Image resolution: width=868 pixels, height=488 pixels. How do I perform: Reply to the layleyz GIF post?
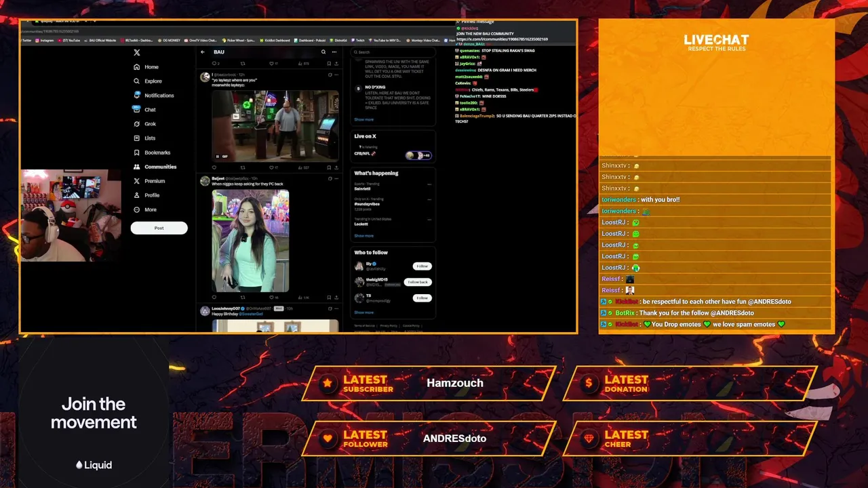[x=214, y=167]
